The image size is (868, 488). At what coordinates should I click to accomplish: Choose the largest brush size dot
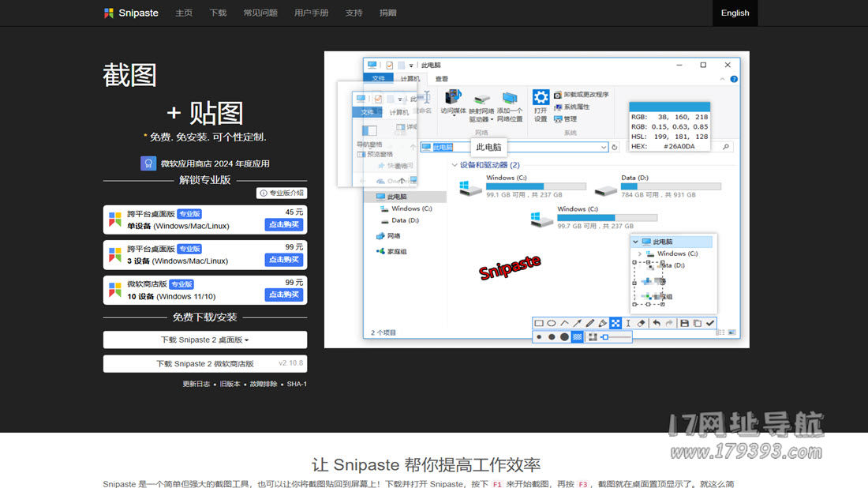(564, 337)
